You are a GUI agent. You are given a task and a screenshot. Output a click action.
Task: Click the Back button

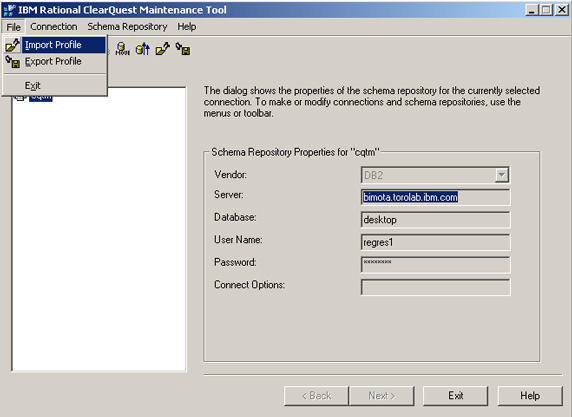[x=316, y=396]
